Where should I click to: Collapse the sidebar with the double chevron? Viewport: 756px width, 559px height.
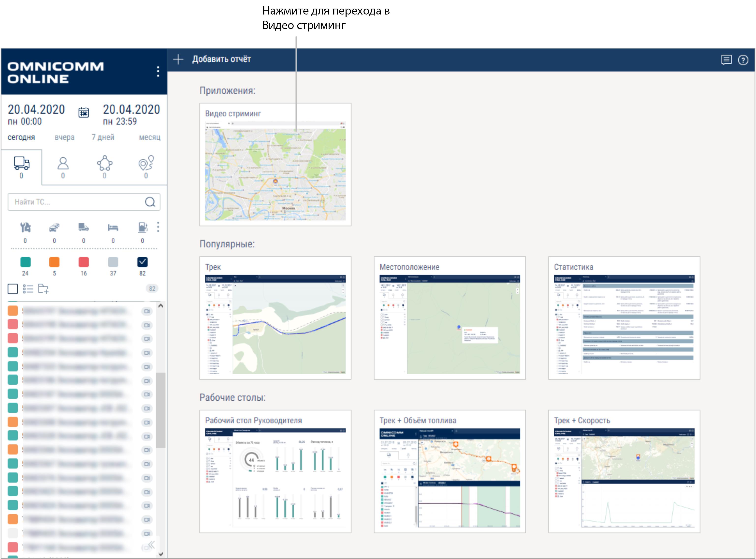point(152,545)
